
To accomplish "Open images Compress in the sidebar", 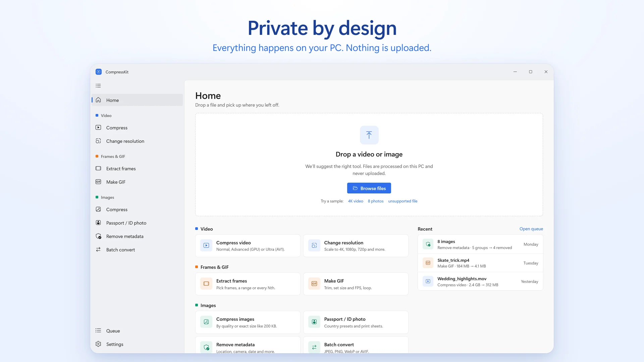I will [137, 209].
